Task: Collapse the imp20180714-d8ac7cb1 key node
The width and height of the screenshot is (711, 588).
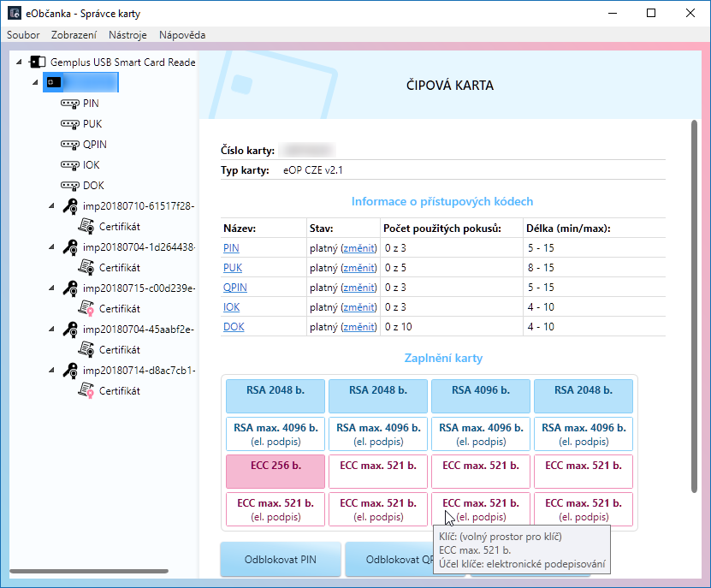Action: click(54, 371)
